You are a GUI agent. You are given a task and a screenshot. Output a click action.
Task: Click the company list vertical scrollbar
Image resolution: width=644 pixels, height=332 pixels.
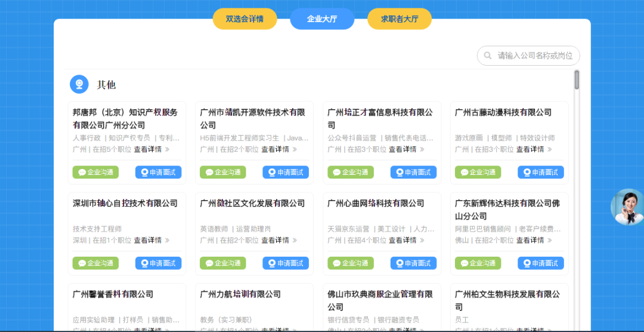point(577,80)
